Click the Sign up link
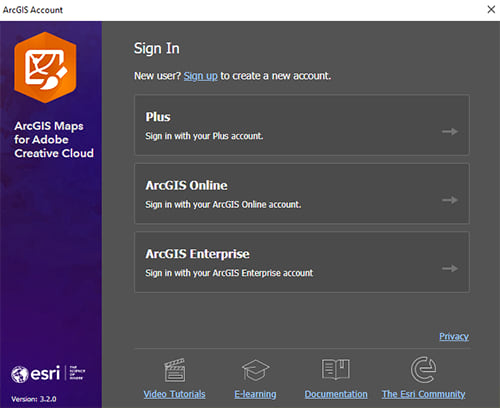500x408 pixels. [200, 76]
